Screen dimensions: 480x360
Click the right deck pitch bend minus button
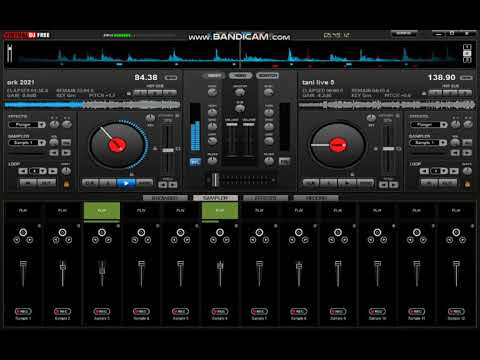(x=383, y=185)
